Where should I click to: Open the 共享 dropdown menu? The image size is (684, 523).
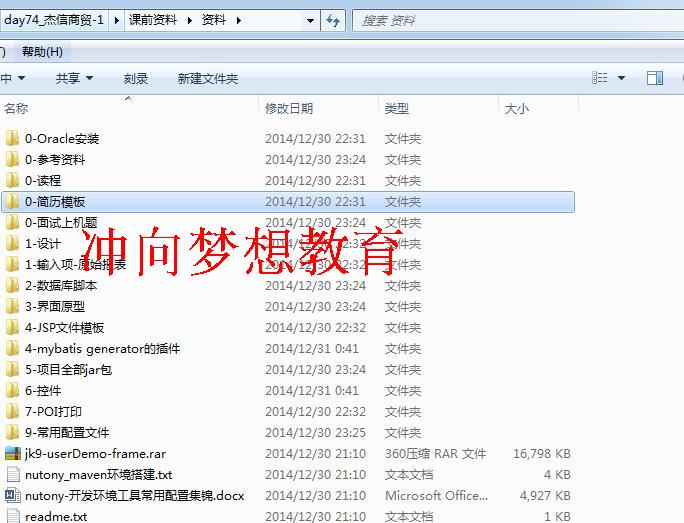coord(74,78)
